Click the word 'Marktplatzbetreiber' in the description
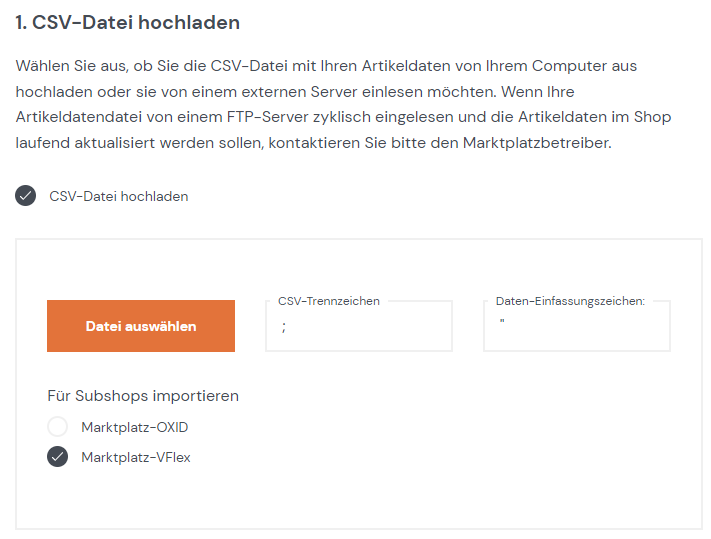 [537, 143]
